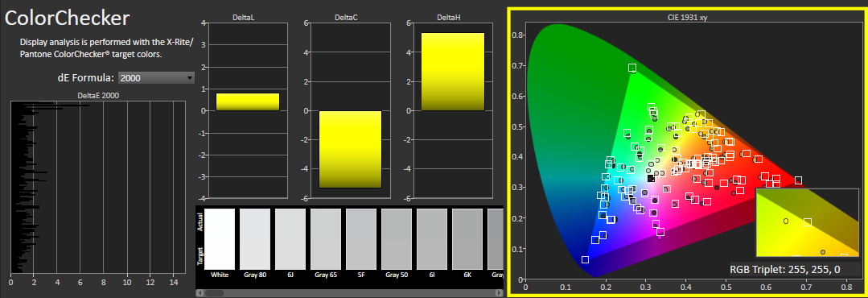The image size is (868, 298).
Task: Click the CIE 1931 xy chart title
Action: (687, 18)
